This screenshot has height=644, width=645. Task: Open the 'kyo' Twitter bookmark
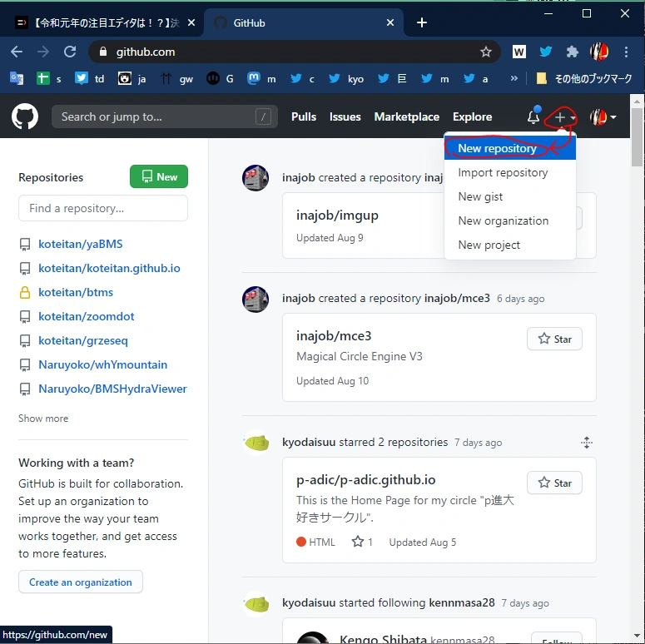[345, 78]
